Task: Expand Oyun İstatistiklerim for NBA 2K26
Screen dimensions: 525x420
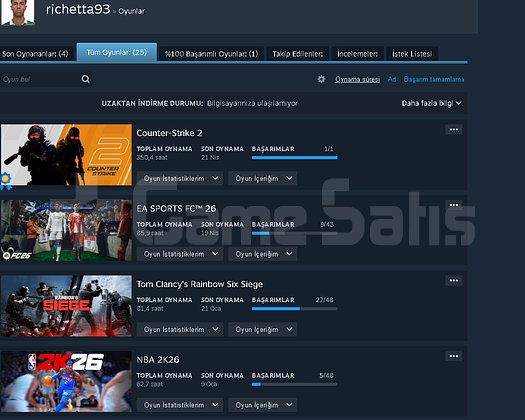Action: pos(181,405)
